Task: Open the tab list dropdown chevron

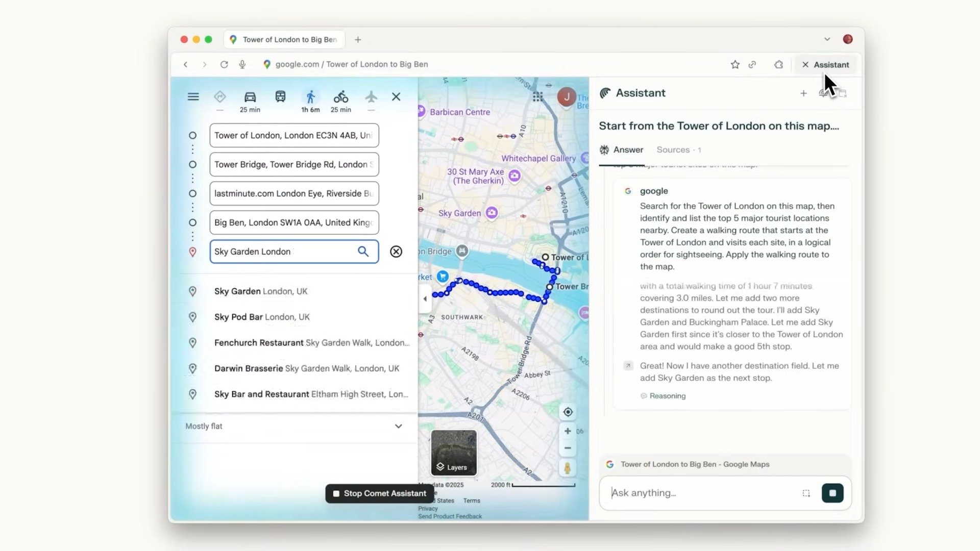Action: click(x=827, y=39)
